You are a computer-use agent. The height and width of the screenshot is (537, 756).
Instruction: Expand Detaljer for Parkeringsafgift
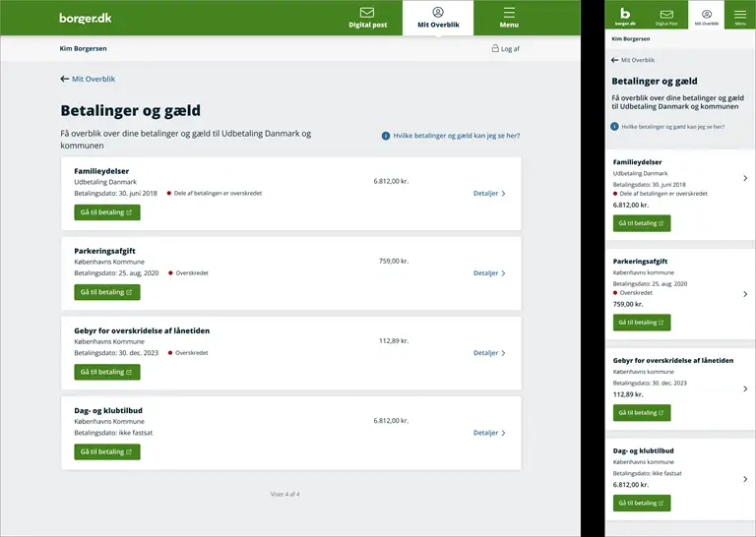point(489,273)
